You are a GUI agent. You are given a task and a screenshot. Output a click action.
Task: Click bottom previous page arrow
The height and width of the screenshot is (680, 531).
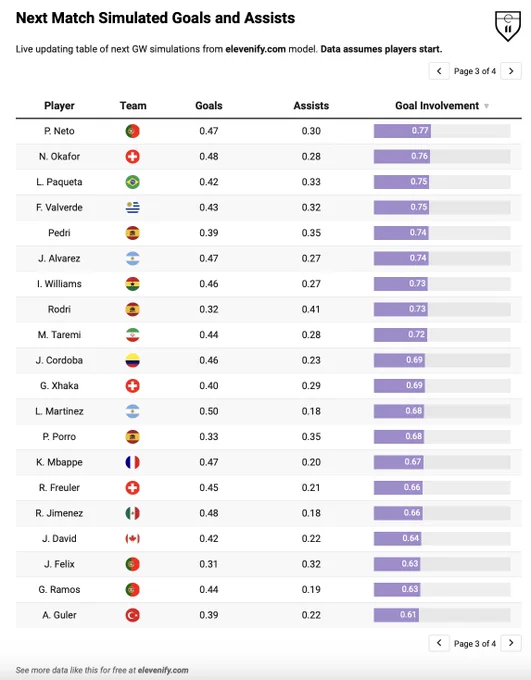point(439,643)
